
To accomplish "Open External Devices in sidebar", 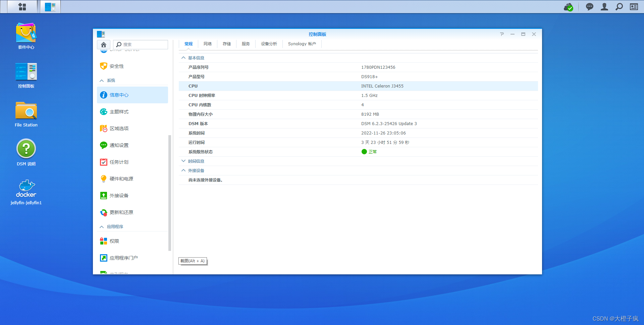I will pyautogui.click(x=132, y=196).
